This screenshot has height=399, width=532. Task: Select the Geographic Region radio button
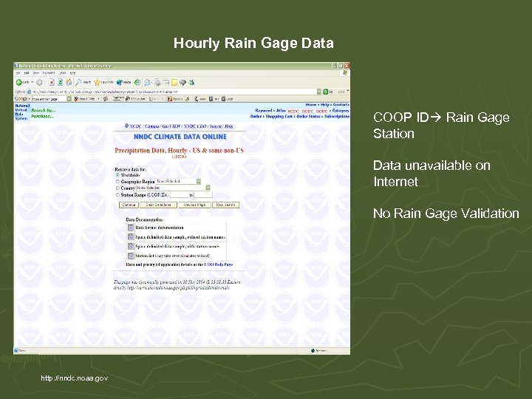click(117, 182)
